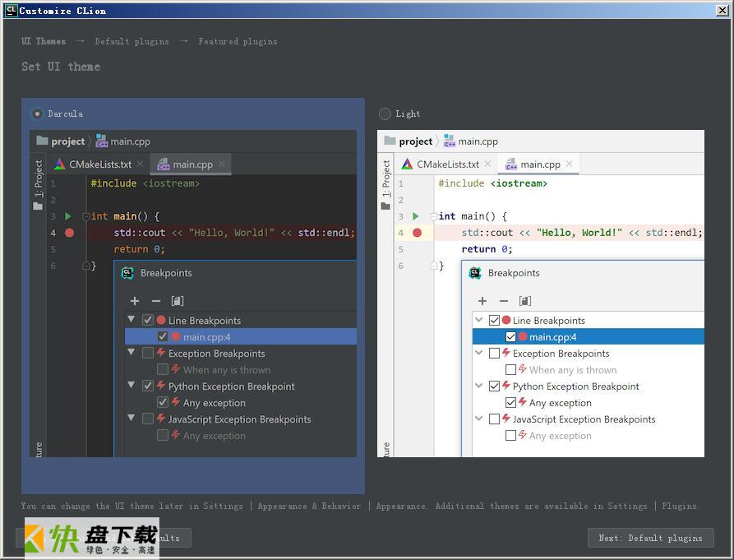Collapse Exception Breakpoints node in Darcula preview
Image resolution: width=734 pixels, height=560 pixels.
(132, 352)
